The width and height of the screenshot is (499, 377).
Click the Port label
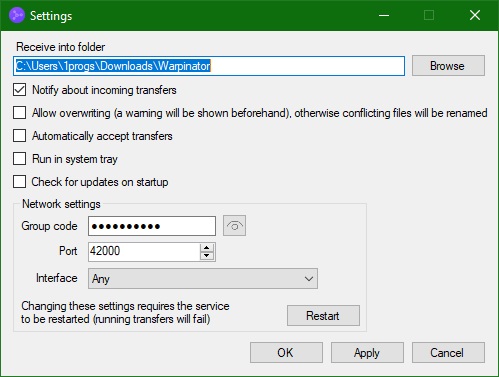click(x=68, y=251)
